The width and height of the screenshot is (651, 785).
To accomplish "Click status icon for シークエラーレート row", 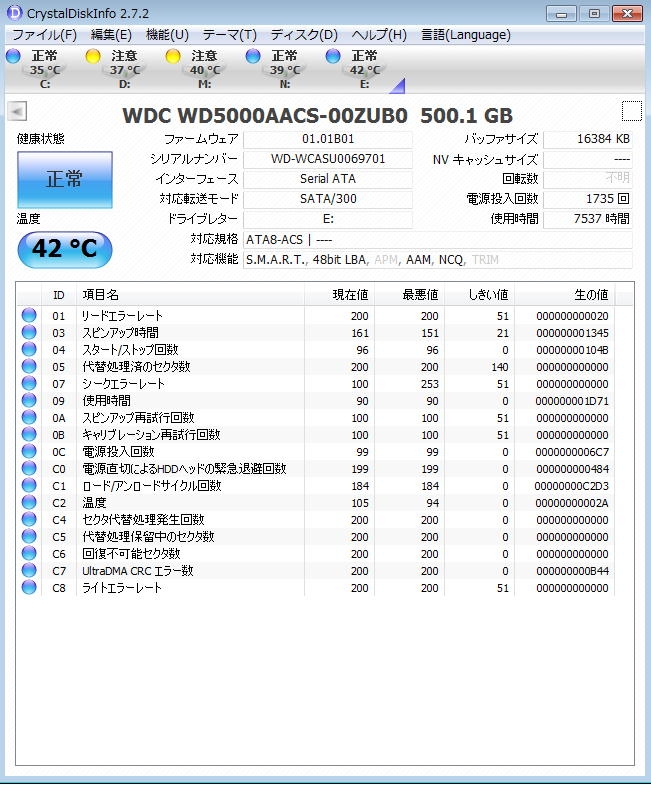I will pos(29,383).
